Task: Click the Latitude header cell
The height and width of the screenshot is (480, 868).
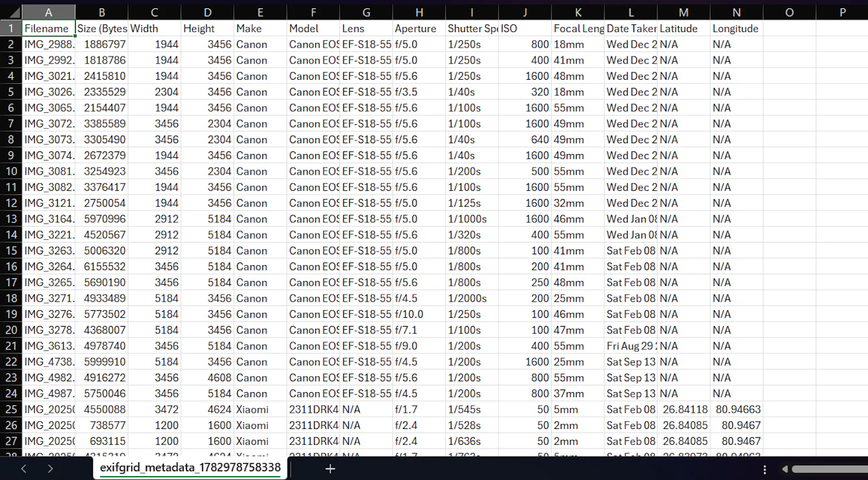Action: (x=684, y=28)
